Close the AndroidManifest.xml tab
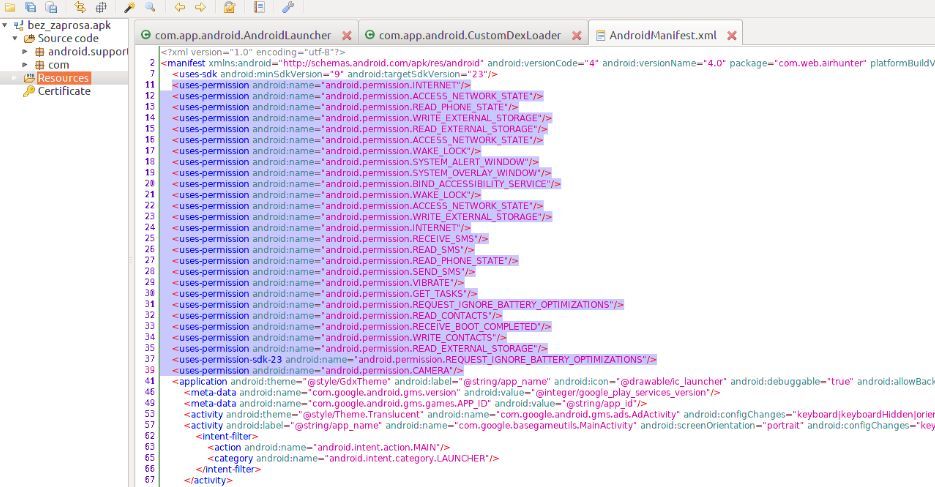The width and height of the screenshot is (935, 487). point(732,36)
